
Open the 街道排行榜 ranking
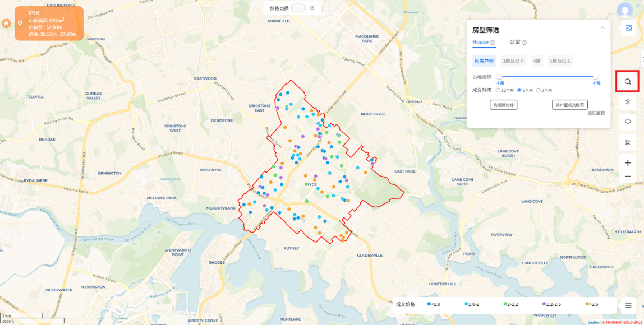(x=504, y=105)
